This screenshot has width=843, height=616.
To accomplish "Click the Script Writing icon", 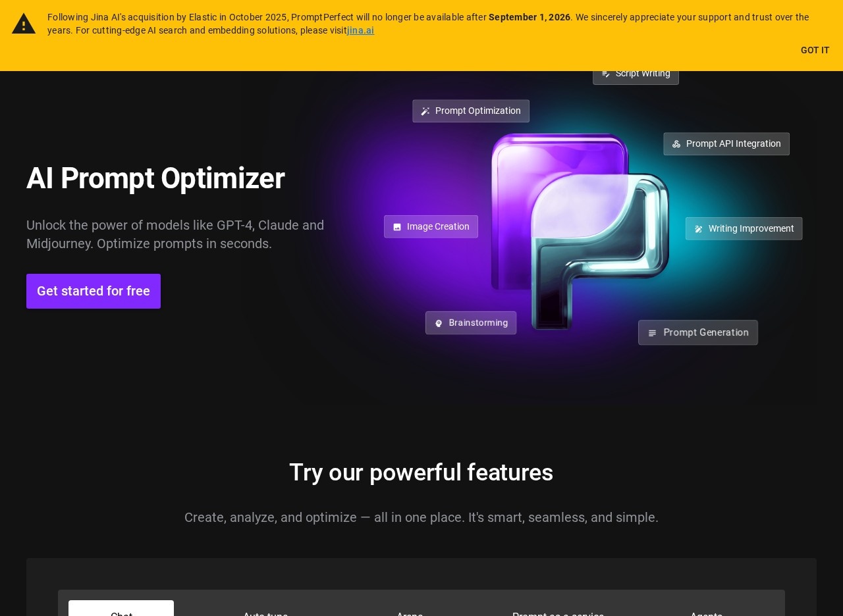I will tap(606, 74).
